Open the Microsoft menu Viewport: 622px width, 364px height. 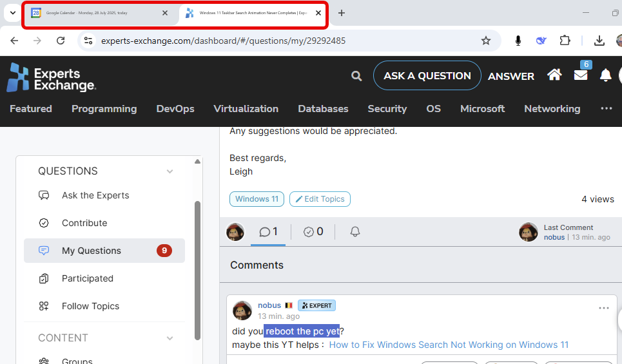click(x=482, y=109)
